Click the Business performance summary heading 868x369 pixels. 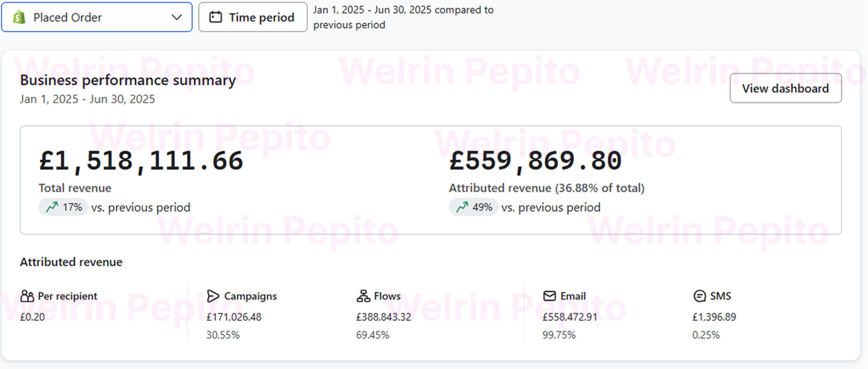[x=128, y=80]
